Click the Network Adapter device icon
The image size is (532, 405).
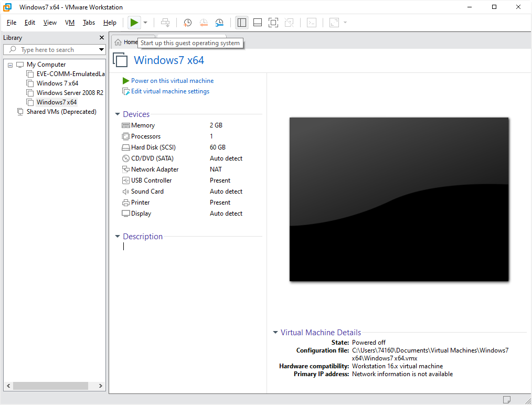tap(126, 169)
